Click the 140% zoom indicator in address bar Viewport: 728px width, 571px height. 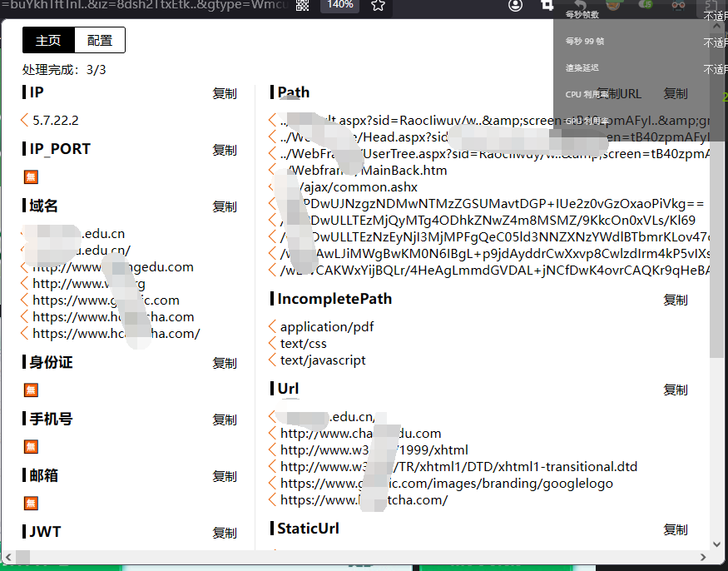[339, 5]
